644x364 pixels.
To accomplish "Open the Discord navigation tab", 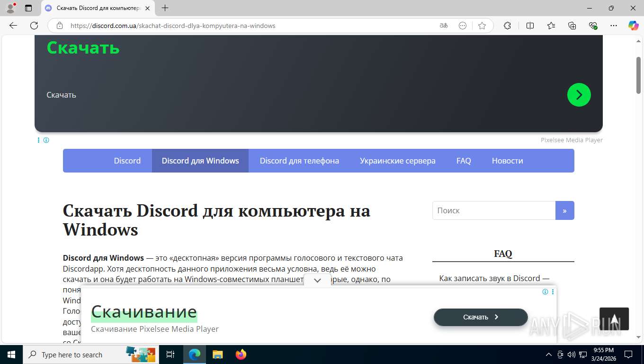I will (x=127, y=161).
